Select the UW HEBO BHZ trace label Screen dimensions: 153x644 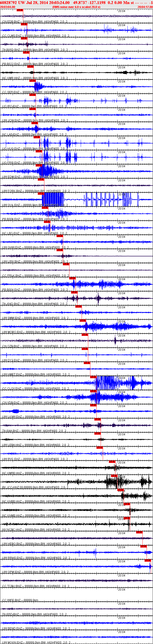coord(36,544)
